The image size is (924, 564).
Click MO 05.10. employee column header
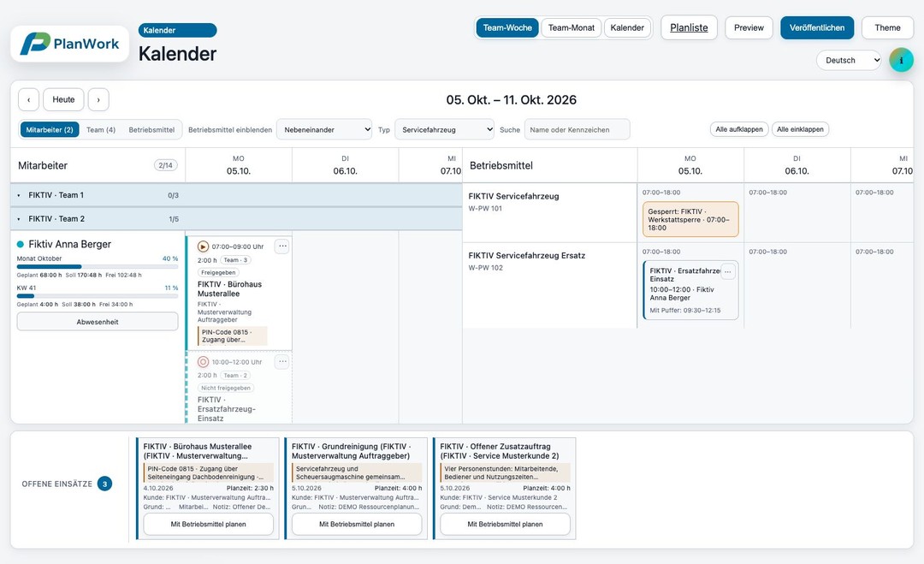coord(239,165)
